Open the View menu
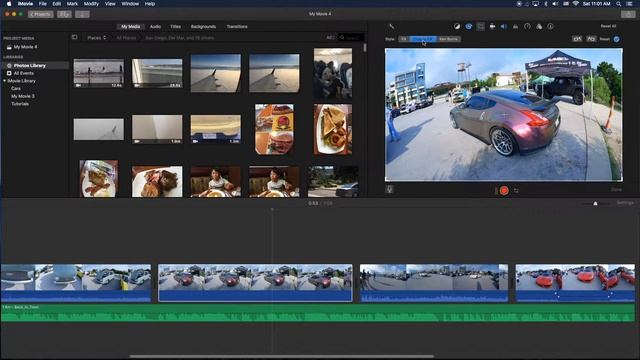This screenshot has height=360, width=640. (x=110, y=4)
